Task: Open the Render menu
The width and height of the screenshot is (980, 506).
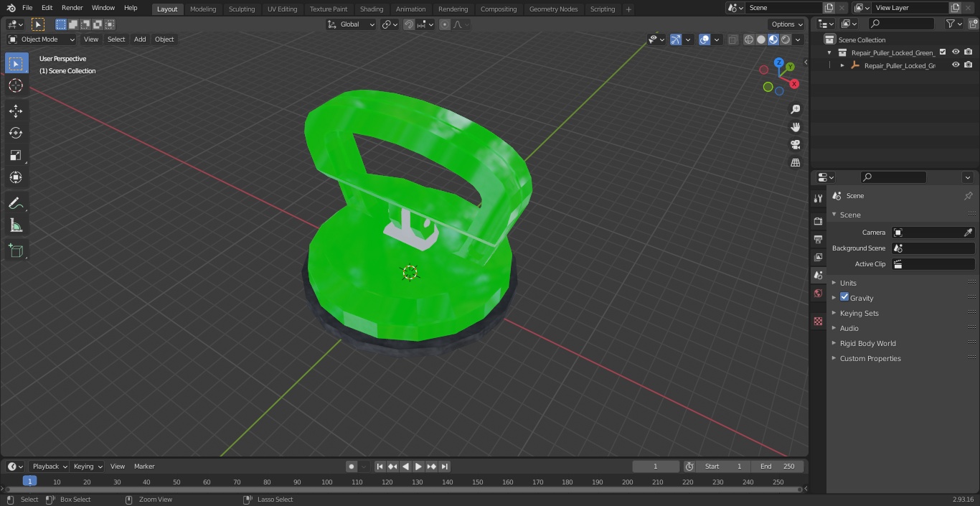Action: [72, 8]
